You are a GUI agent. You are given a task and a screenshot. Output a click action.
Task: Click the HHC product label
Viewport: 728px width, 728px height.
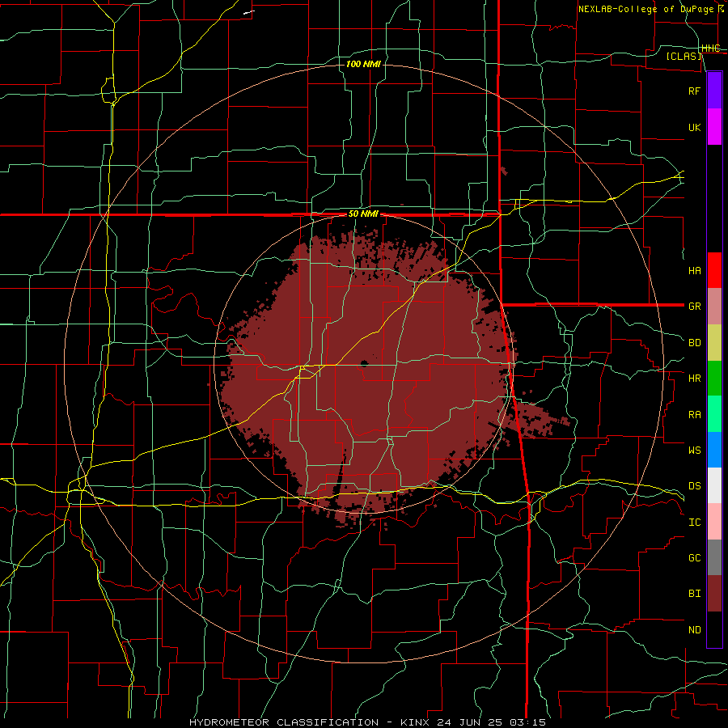coord(711,49)
